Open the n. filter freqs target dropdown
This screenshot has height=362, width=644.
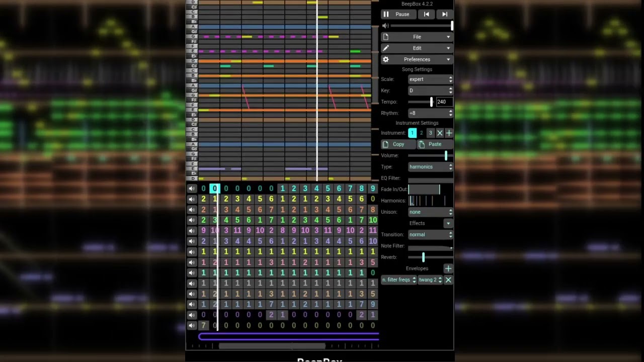point(399,280)
